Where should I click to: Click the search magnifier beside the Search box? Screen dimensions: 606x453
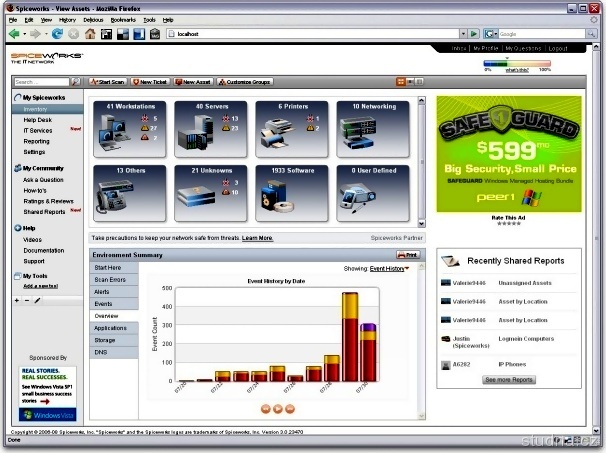[76, 82]
